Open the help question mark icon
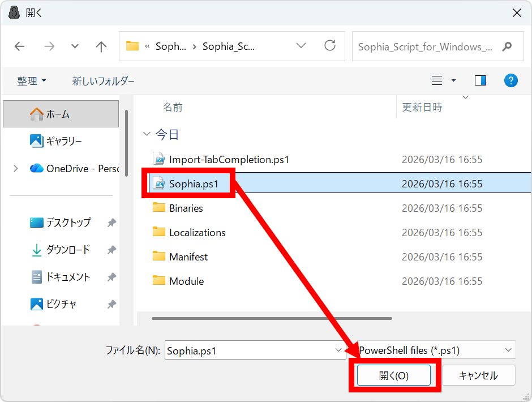Viewport: 532px width, 402px height. click(510, 80)
